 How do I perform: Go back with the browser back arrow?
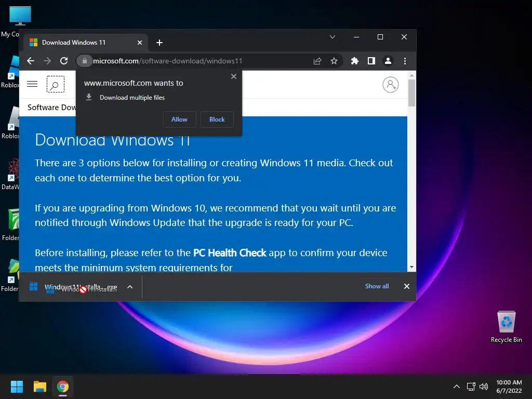tap(31, 61)
